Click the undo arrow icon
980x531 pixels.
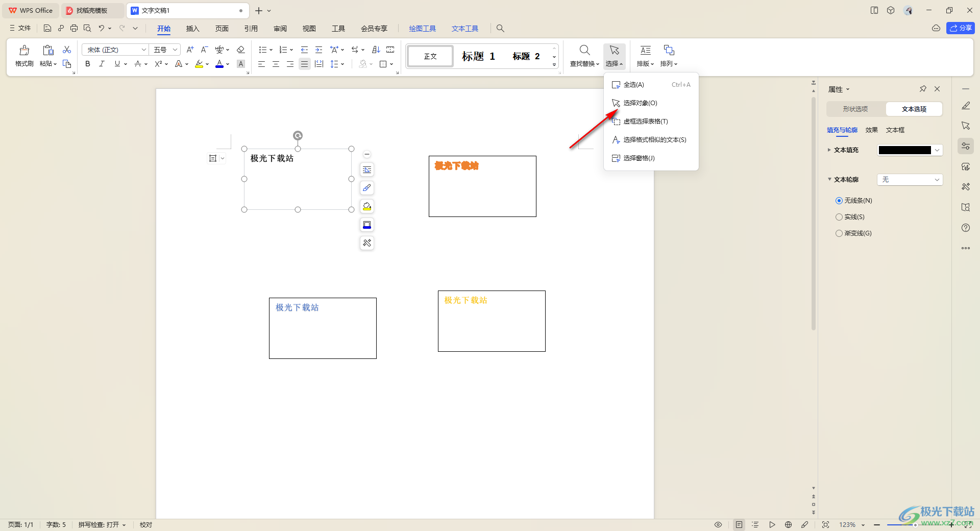point(102,29)
